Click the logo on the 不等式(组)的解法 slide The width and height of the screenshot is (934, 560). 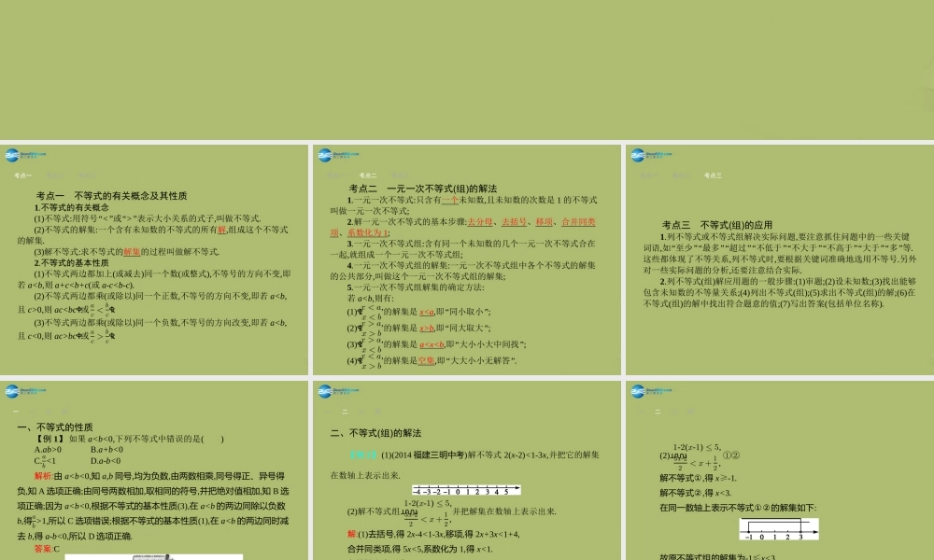[338, 391]
